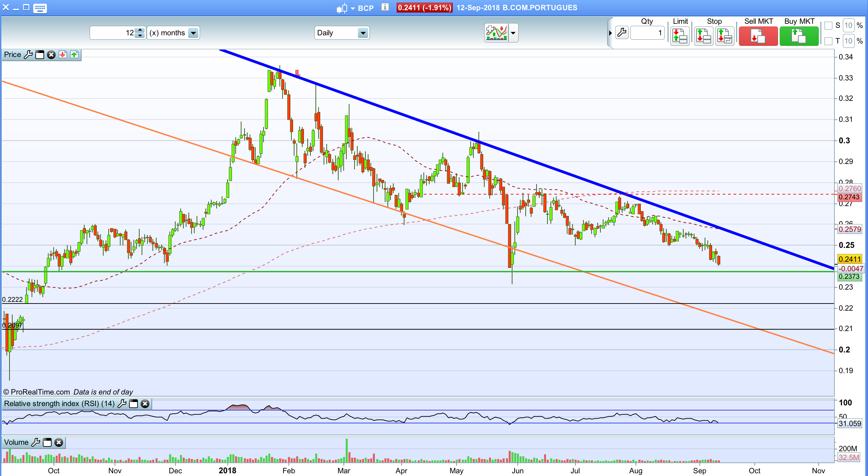Screen dimensions: 868x476
Task: Click the Buy MKT green button
Action: [x=799, y=36]
